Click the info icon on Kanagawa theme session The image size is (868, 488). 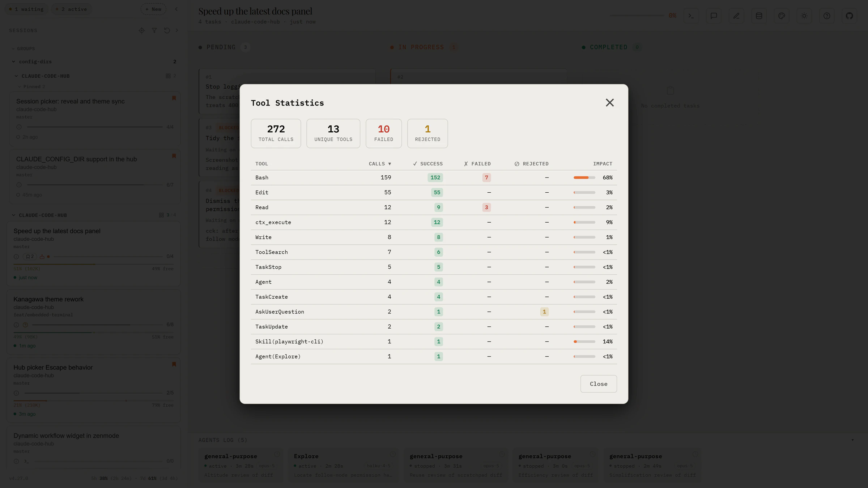pyautogui.click(x=16, y=325)
